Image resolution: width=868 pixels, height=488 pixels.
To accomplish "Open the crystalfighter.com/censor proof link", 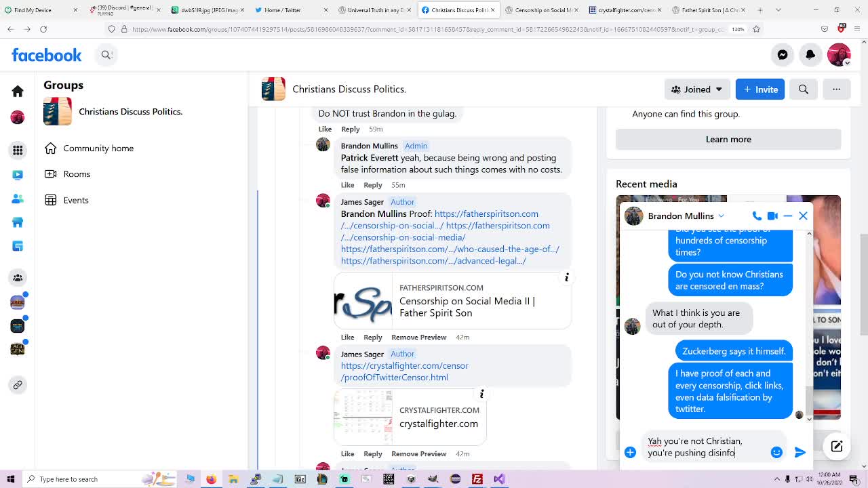I will tap(404, 371).
